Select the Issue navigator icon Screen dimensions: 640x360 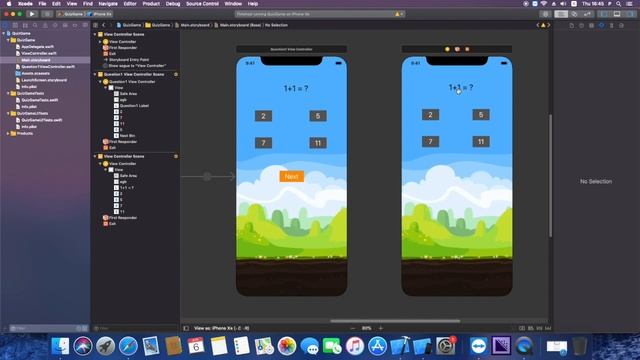click(45, 25)
